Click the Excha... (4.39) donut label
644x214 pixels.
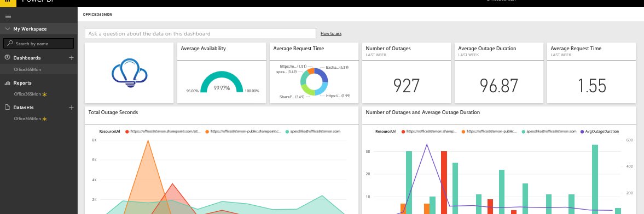337,67
